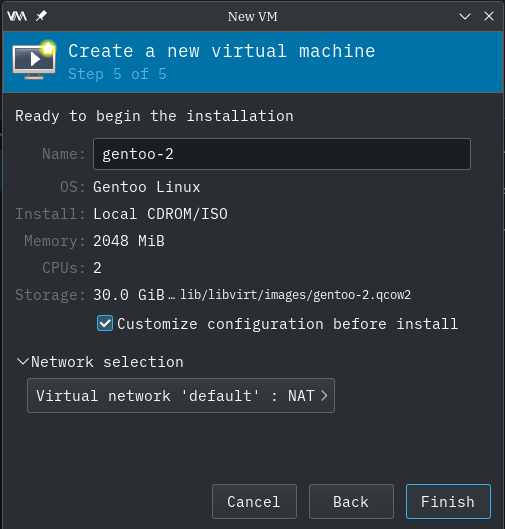Click the 2048 MiB memory value
Screen dimensions: 505x529
(x=129, y=241)
